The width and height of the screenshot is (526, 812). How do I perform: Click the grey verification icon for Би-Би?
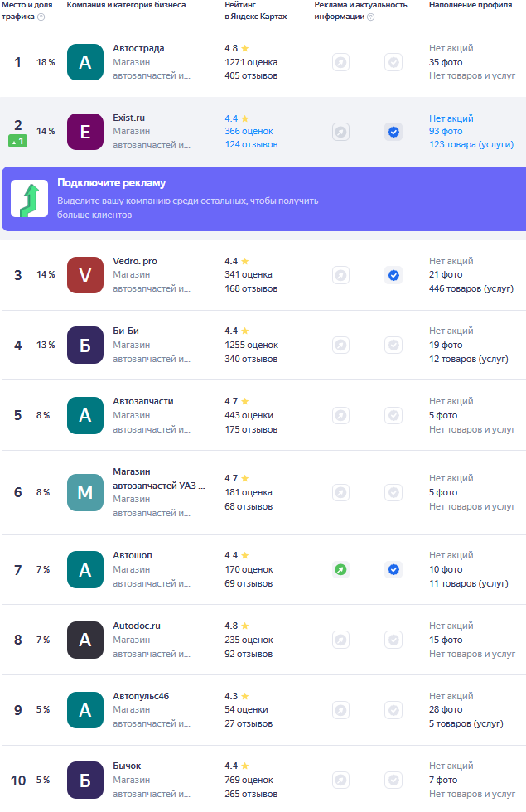coord(393,345)
